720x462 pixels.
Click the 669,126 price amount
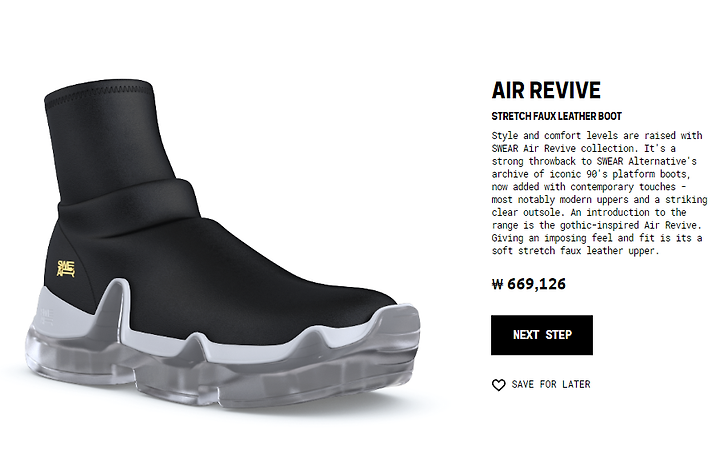(536, 284)
